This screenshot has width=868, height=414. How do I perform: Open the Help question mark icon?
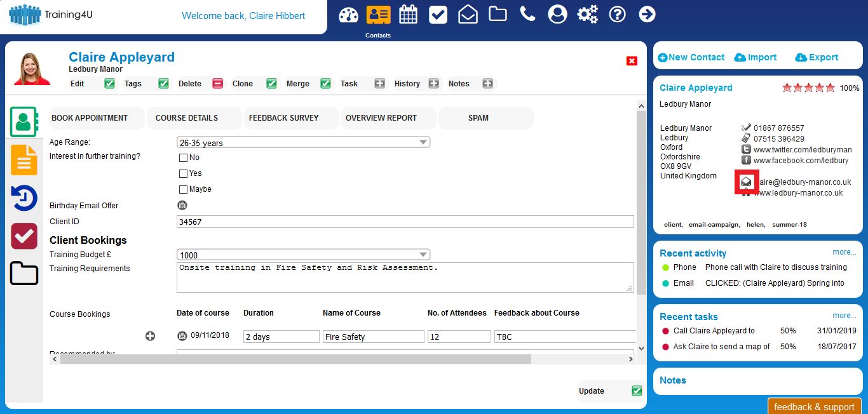pyautogui.click(x=617, y=13)
